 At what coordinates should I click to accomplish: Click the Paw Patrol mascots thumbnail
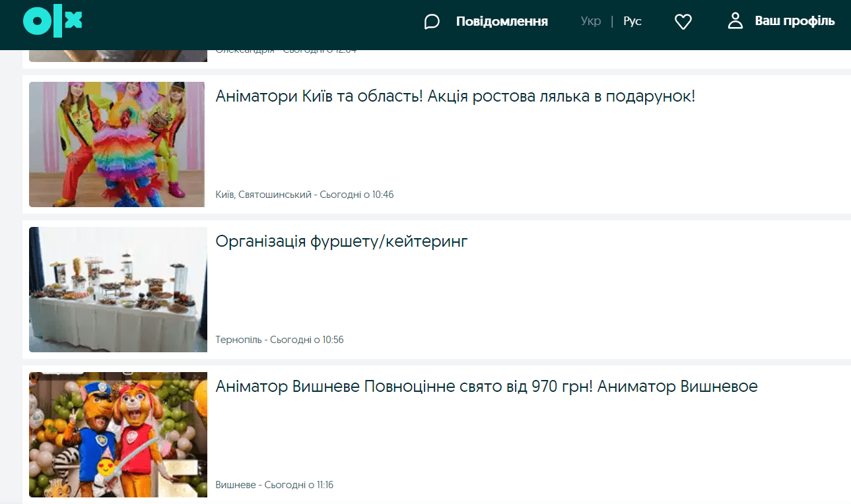tap(117, 434)
